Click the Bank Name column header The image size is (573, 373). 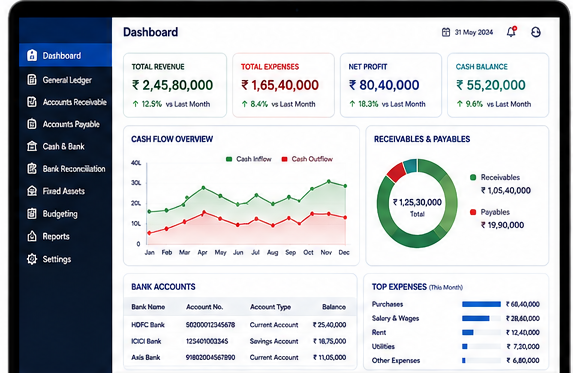(148, 307)
